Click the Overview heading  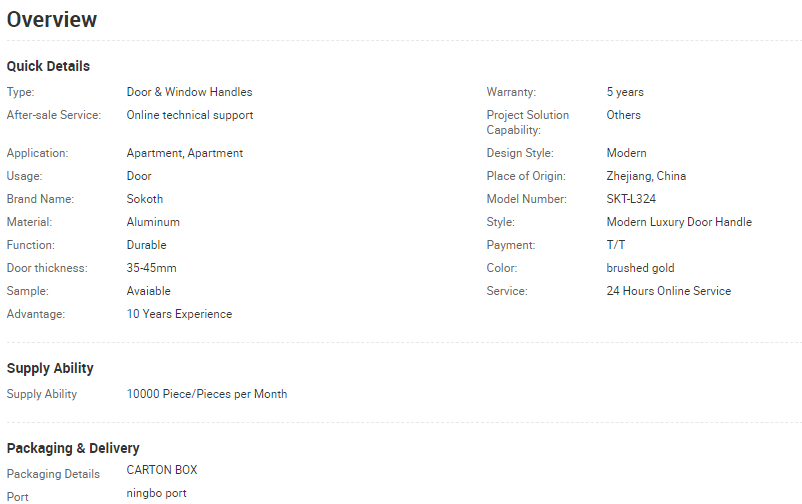[x=52, y=20]
